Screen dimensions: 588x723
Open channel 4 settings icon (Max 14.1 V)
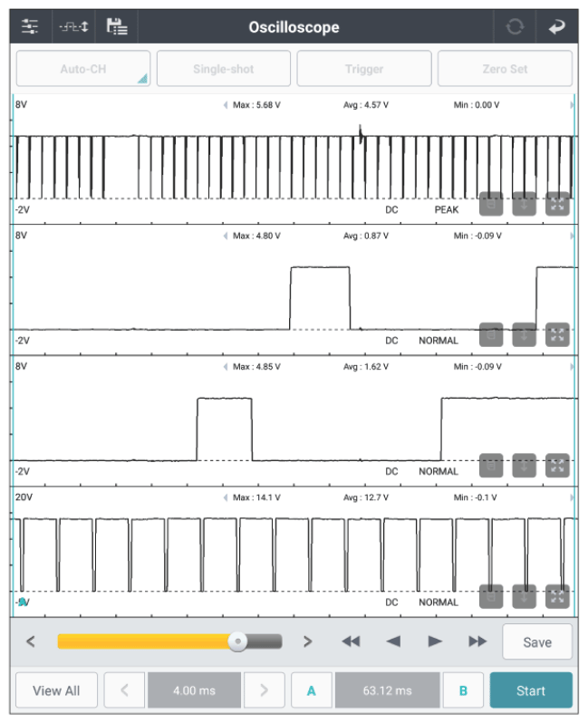[x=491, y=597]
